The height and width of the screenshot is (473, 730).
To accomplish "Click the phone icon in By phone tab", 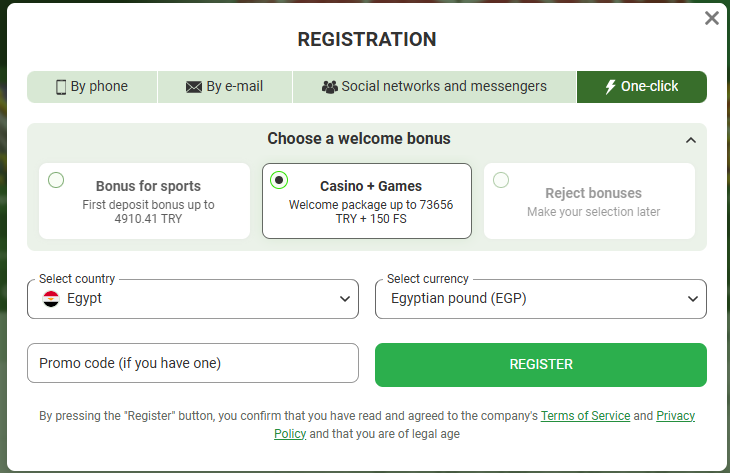I will pyautogui.click(x=61, y=87).
